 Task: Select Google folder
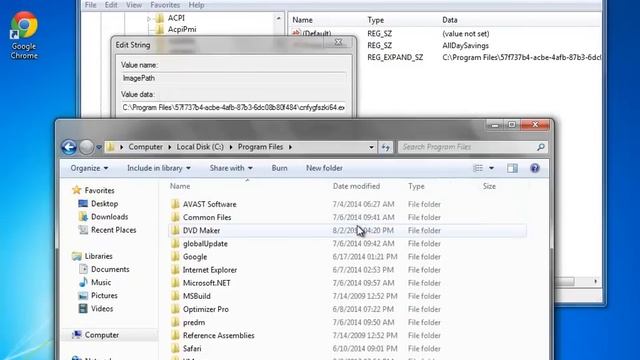tap(195, 257)
